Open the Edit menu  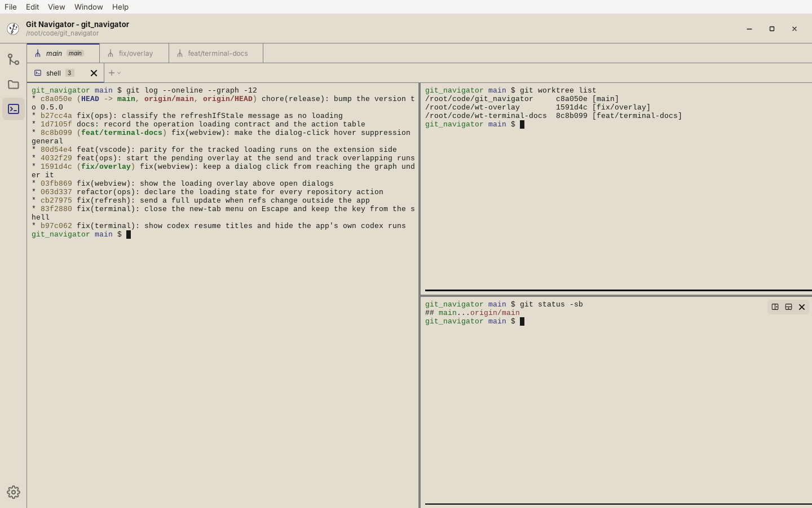coord(32,7)
